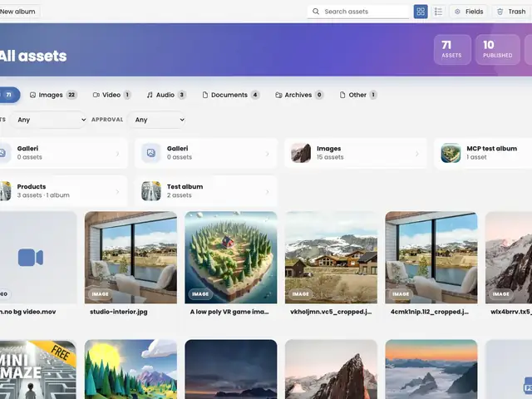Click the Fields gear icon

pyautogui.click(x=457, y=12)
